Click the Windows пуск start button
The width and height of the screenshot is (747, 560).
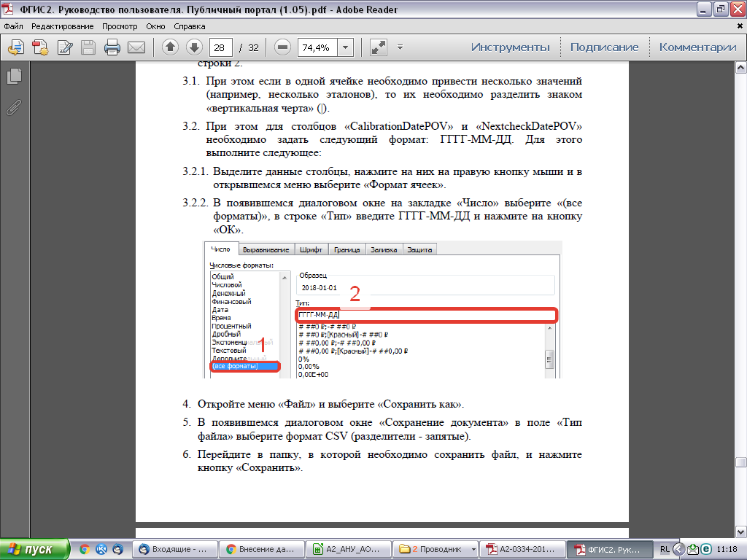pyautogui.click(x=34, y=549)
